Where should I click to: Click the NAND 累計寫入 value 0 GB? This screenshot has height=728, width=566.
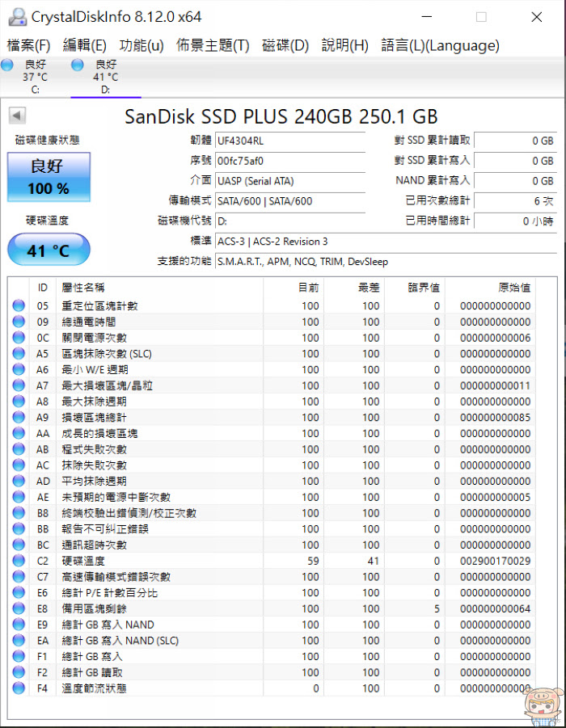point(515,181)
